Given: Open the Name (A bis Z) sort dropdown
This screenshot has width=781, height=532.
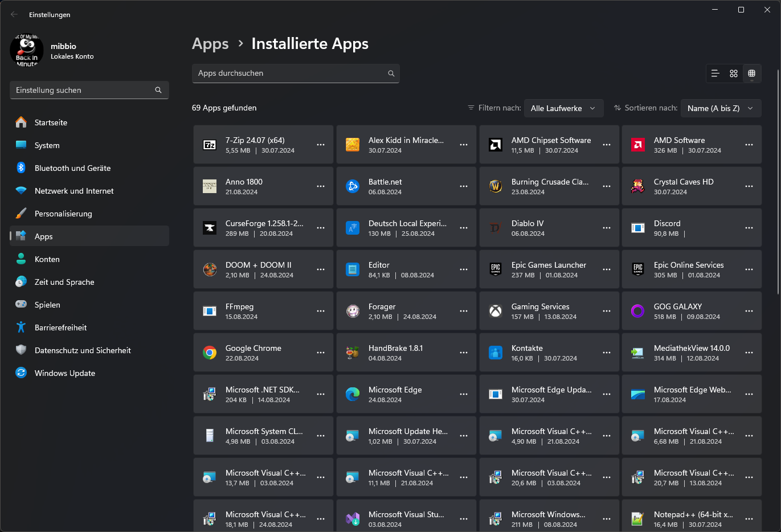Looking at the screenshot, I should [721, 108].
